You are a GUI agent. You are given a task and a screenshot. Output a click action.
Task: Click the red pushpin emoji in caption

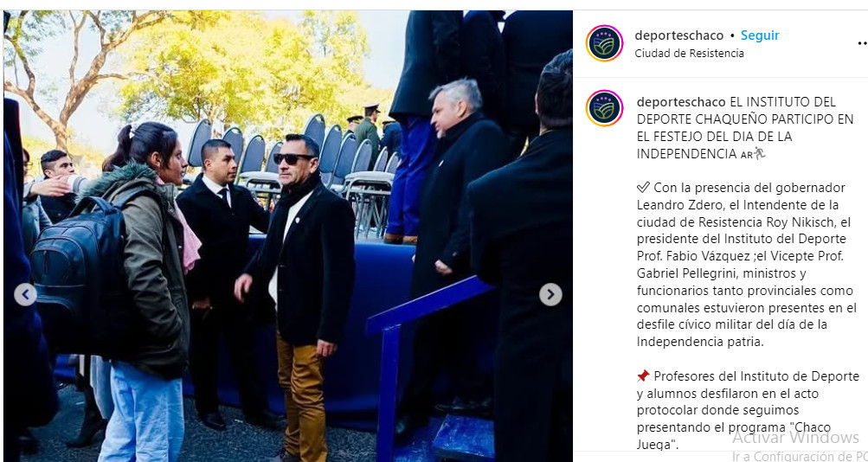pos(643,377)
